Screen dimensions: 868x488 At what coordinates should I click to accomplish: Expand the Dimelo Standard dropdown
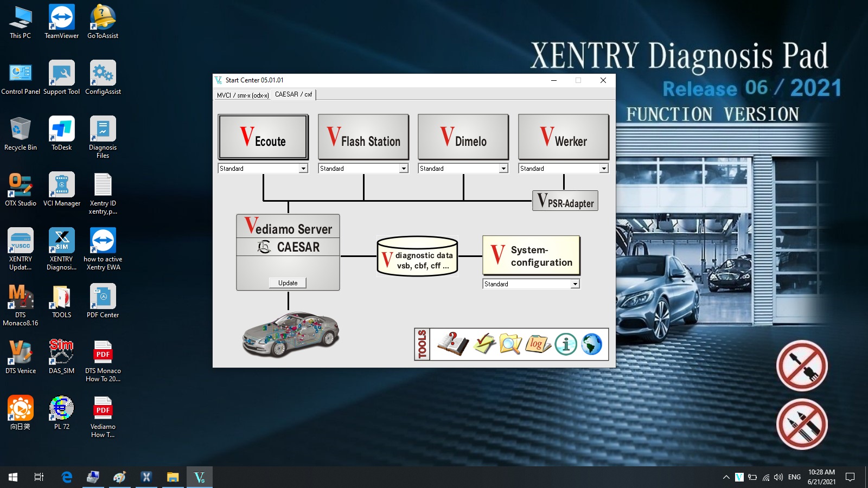pos(503,169)
